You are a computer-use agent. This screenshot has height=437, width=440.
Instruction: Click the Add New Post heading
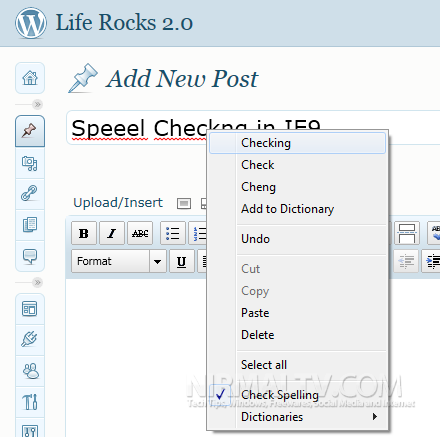182,79
